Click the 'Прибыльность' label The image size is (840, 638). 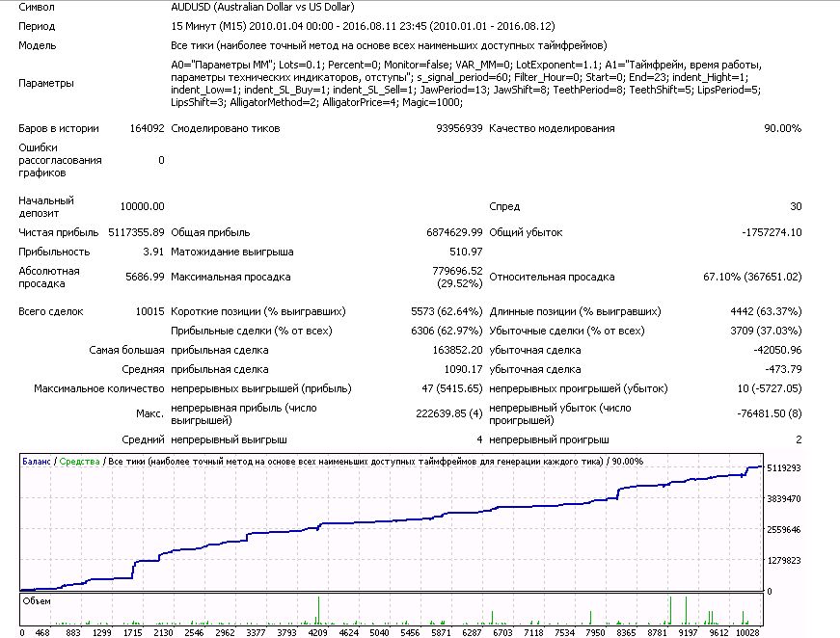tap(54, 252)
